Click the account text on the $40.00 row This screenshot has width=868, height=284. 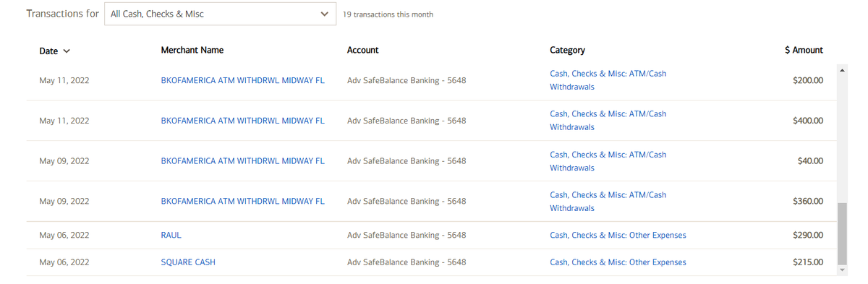tap(407, 161)
